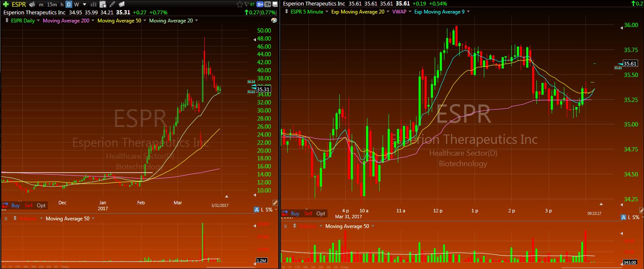The width and height of the screenshot is (644, 269).
Task: Open the ESPR 5 Minute plot dropdown
Action: [327, 12]
